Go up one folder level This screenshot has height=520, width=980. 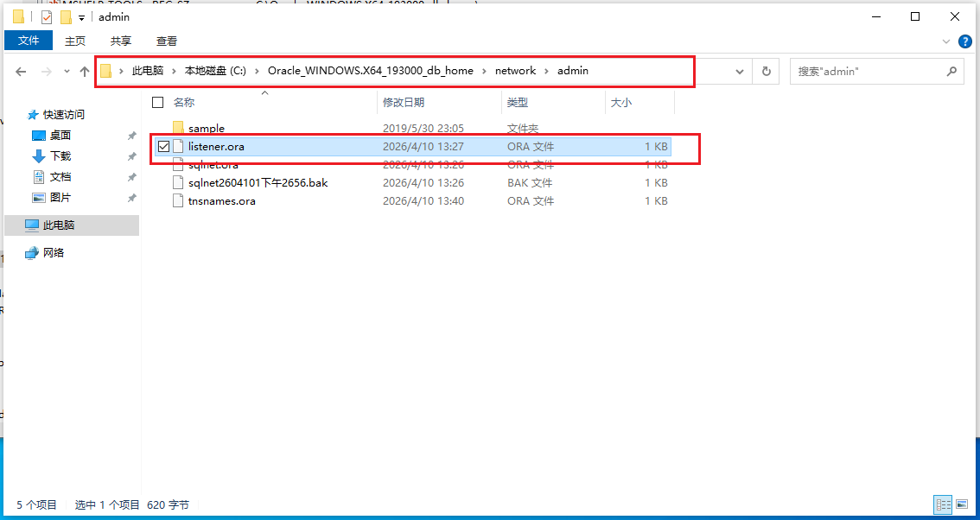click(x=85, y=72)
